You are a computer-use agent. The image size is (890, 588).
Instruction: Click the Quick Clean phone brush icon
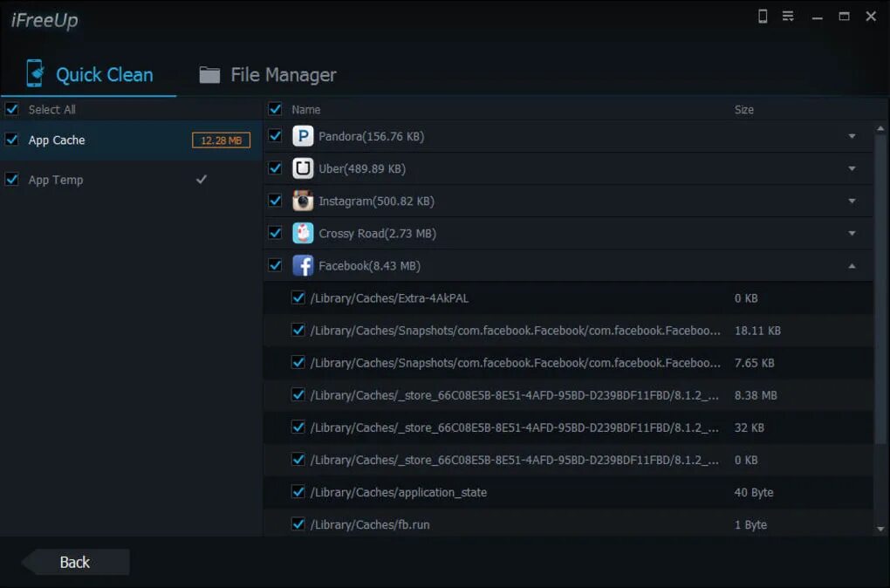click(35, 74)
